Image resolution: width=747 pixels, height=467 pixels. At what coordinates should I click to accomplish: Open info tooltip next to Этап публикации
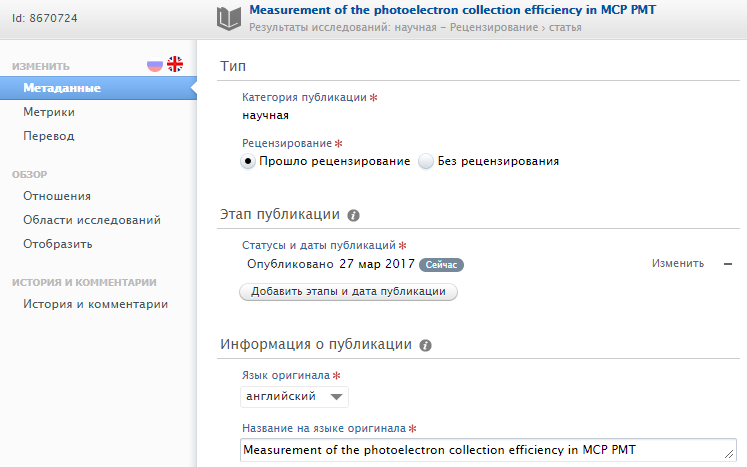[x=353, y=215]
